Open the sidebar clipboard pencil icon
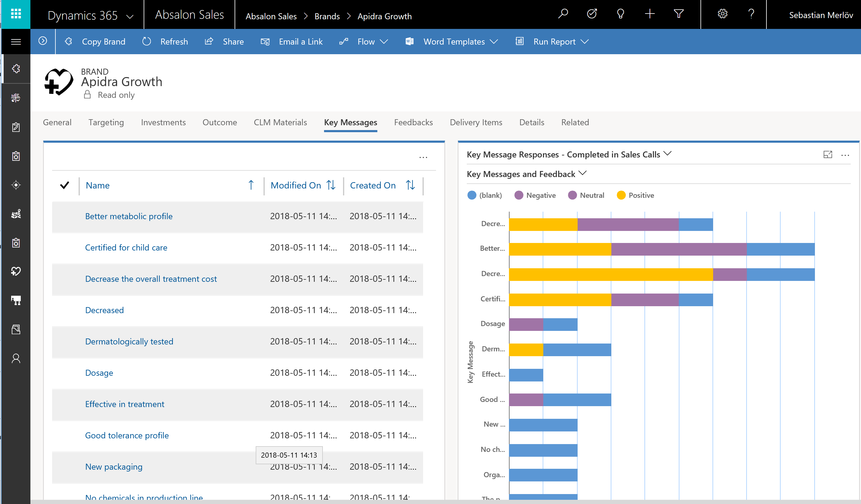The height and width of the screenshot is (504, 861). 16,127
